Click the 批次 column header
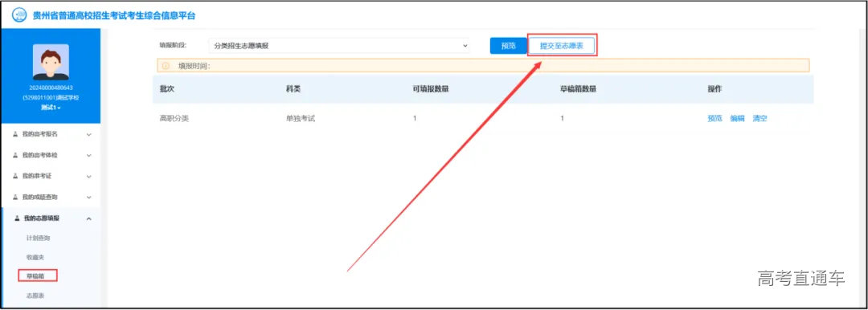The height and width of the screenshot is (310, 868). point(166,89)
